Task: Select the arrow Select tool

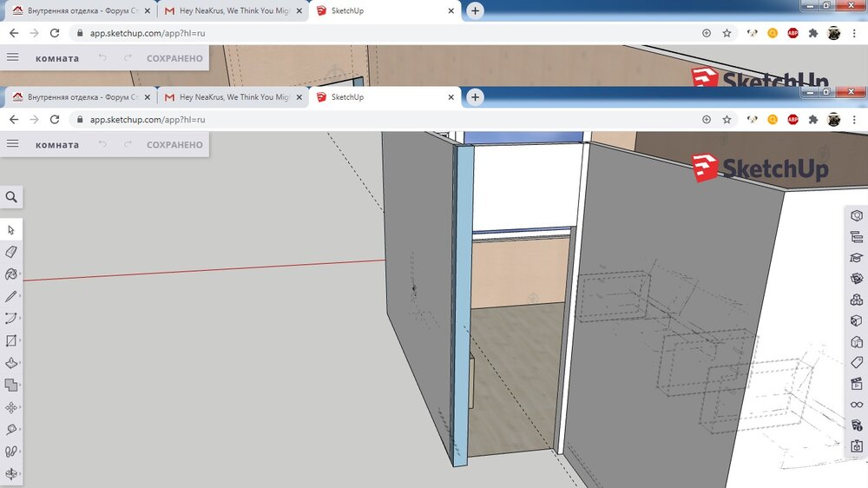Action: click(x=11, y=230)
